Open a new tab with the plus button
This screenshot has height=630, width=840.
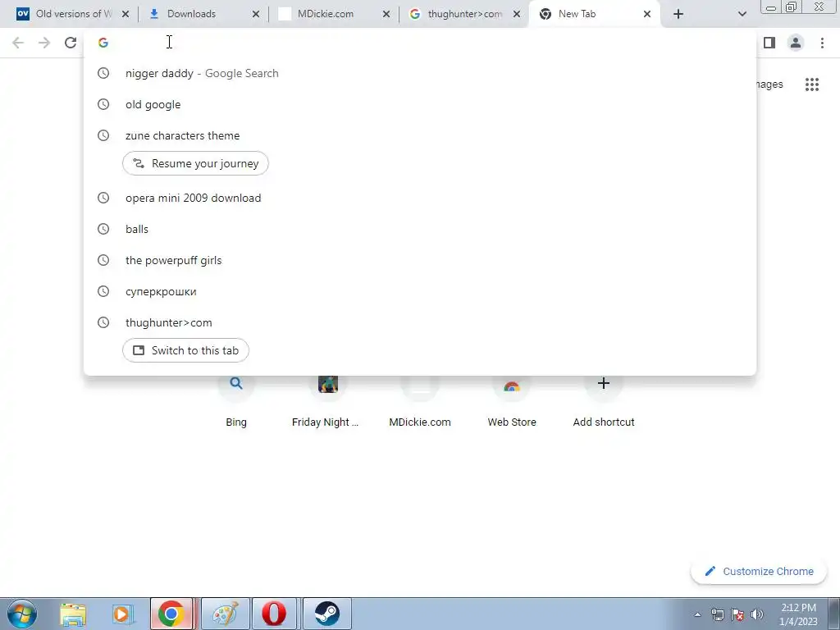(x=678, y=14)
